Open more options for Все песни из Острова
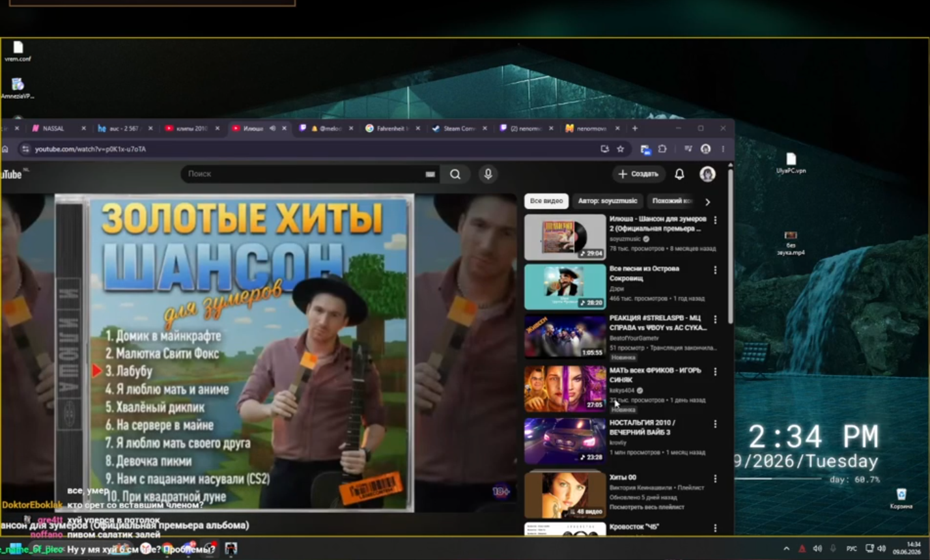The image size is (930, 560). pyautogui.click(x=715, y=270)
